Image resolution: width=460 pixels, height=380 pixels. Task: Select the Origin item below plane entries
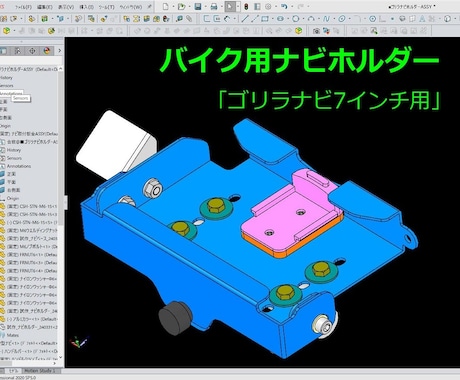[x=13, y=198]
